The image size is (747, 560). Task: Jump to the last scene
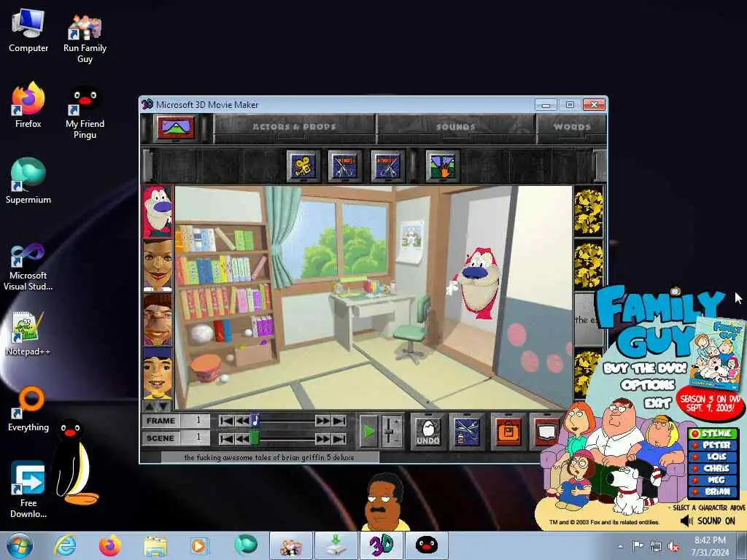(339, 438)
